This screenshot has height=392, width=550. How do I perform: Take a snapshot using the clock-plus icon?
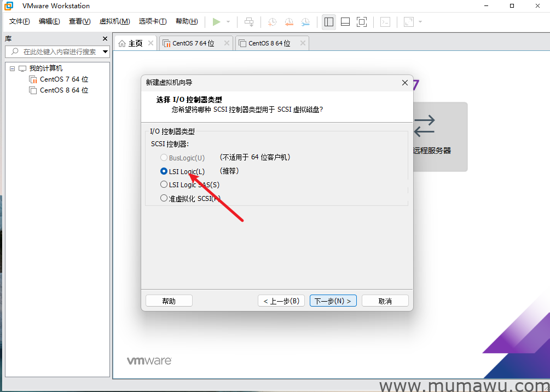(272, 22)
